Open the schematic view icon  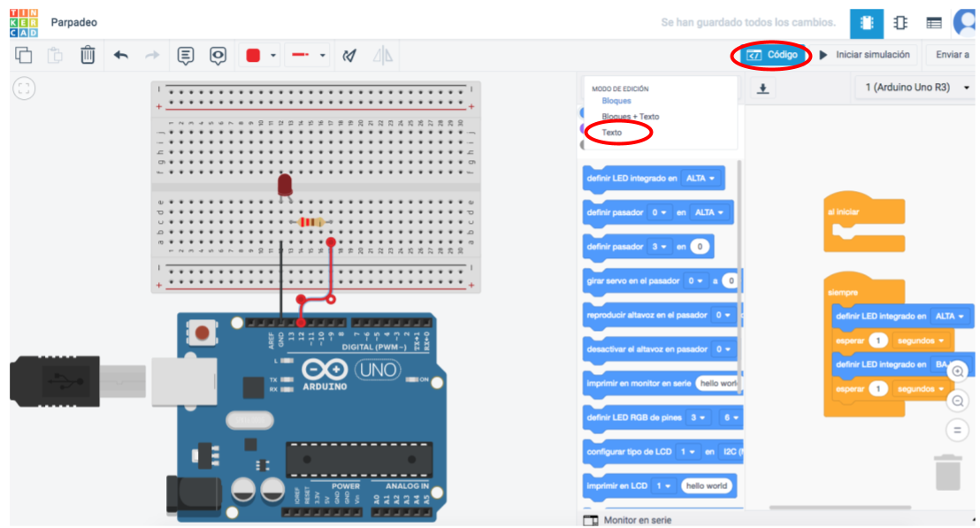pos(900,23)
